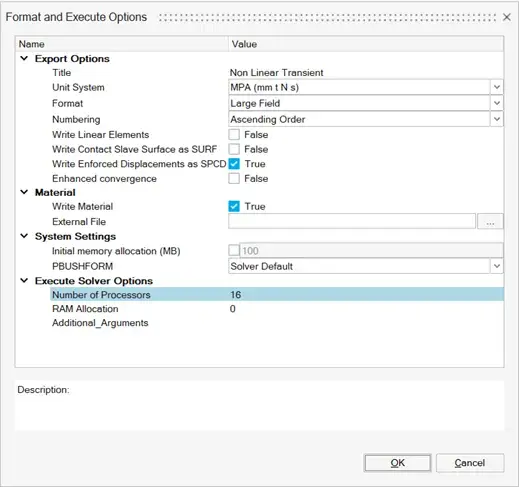Viewport: 519px width, 487px height.
Task: Close the Format and Execute Options dialog
Action: (506, 17)
